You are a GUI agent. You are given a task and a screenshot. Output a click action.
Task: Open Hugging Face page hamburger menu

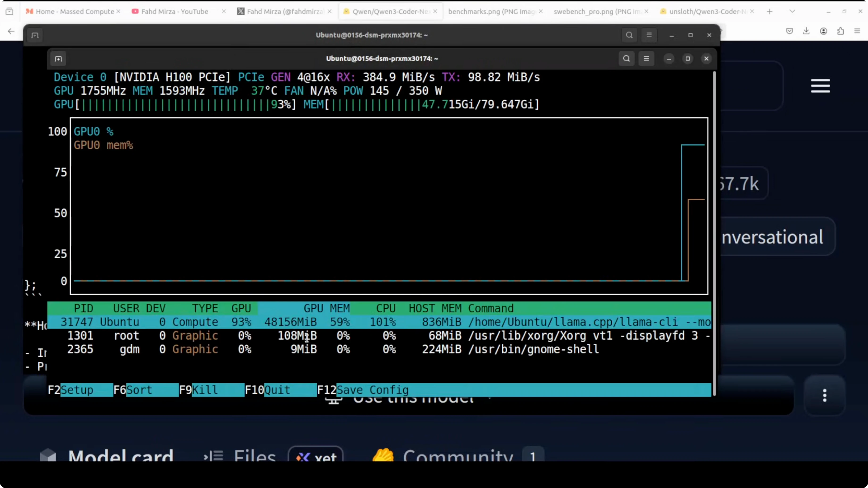pos(820,86)
